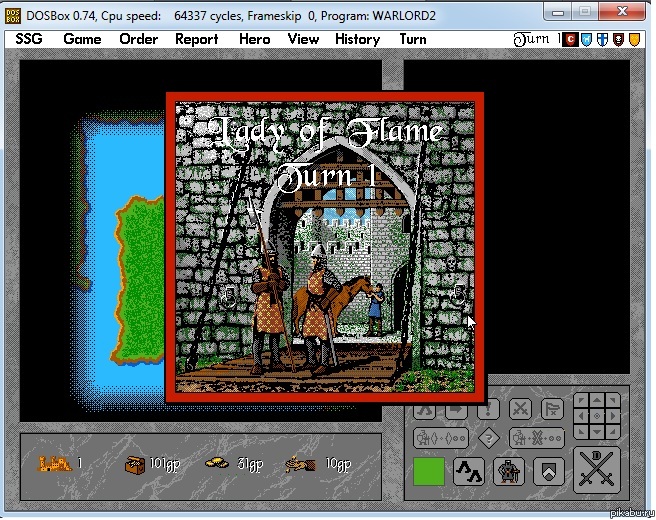
Task: Open the Report menu
Action: click(x=197, y=39)
